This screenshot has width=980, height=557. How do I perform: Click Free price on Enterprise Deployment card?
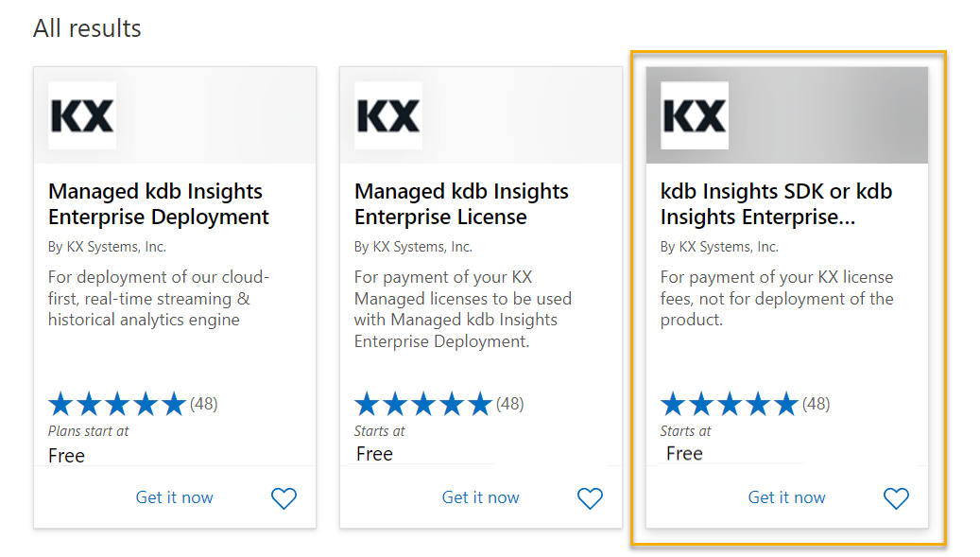click(67, 455)
